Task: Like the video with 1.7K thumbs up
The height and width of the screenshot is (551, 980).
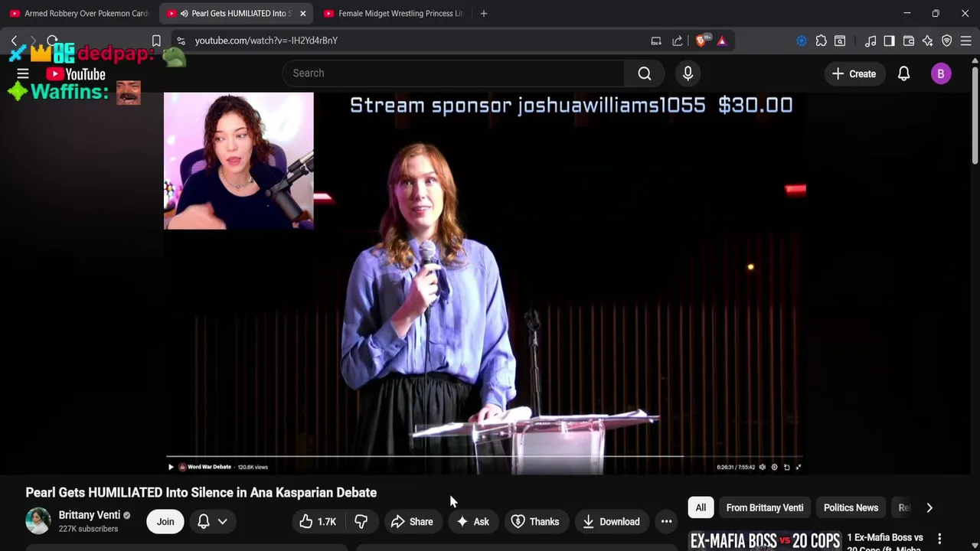Action: 318,521
